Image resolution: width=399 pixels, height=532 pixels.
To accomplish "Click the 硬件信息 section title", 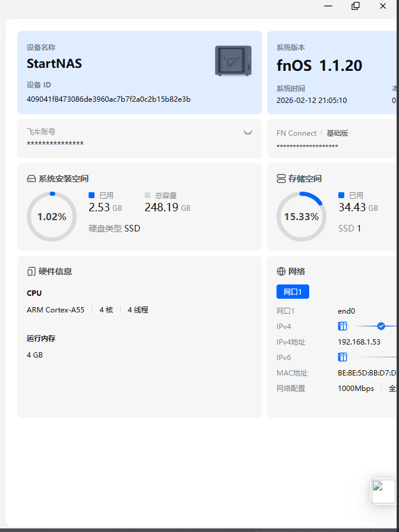I will pyautogui.click(x=55, y=271).
